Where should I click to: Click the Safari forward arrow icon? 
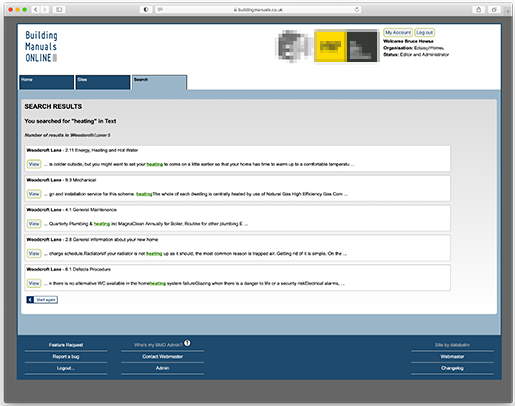coord(45,10)
